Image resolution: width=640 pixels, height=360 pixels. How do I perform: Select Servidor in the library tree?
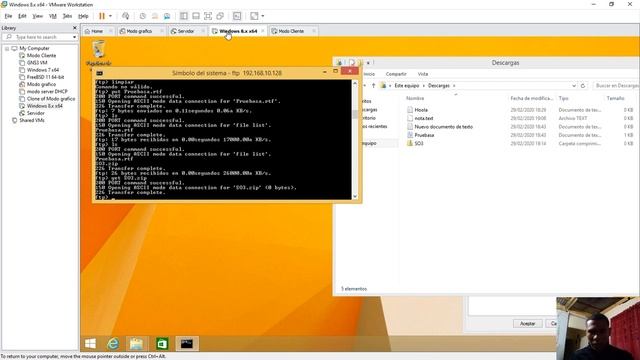point(36,113)
